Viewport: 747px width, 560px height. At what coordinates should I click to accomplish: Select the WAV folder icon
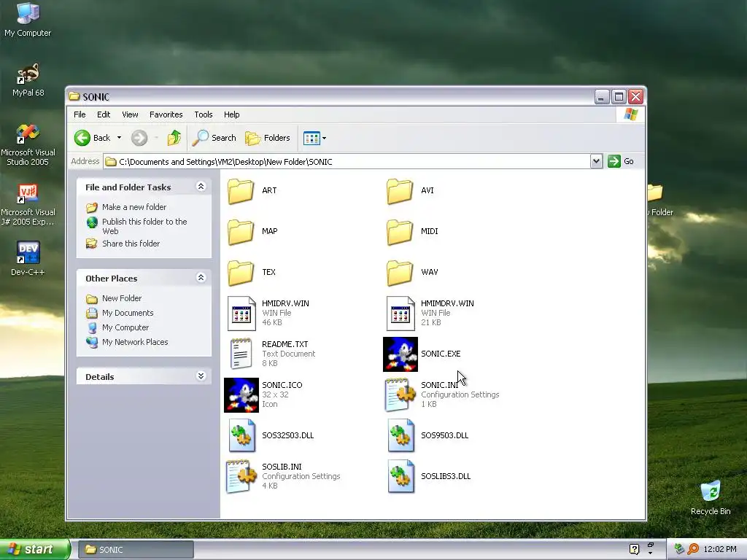coord(399,273)
